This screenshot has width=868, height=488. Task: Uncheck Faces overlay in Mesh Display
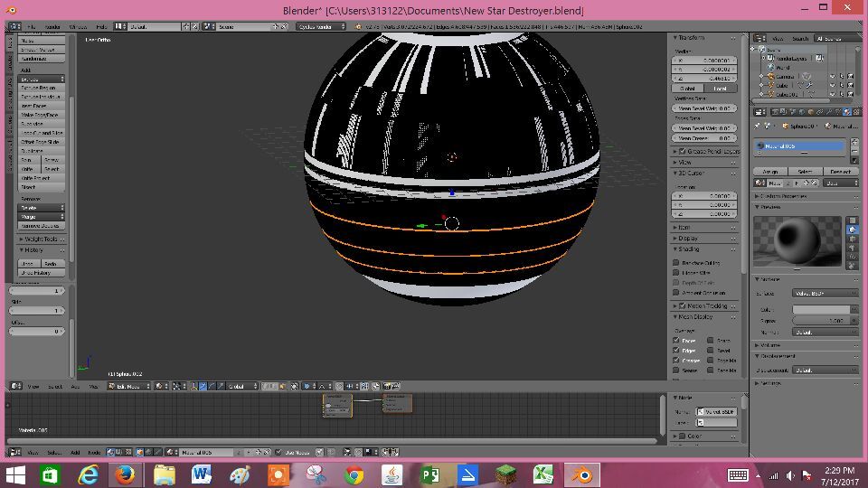676,341
